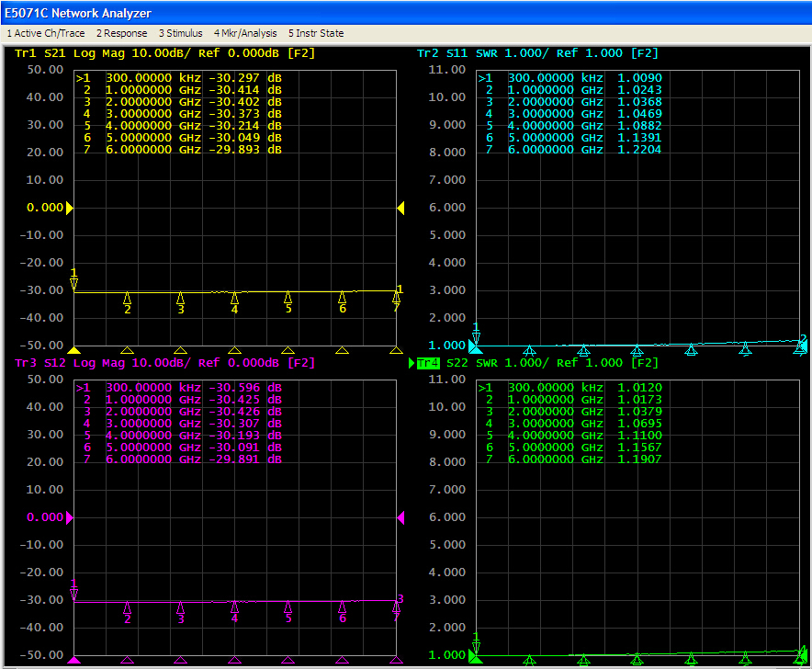Select Tr2 marker row 4.0000000 GHz 1.0882
The height and width of the screenshot is (669, 812).
[x=573, y=126]
